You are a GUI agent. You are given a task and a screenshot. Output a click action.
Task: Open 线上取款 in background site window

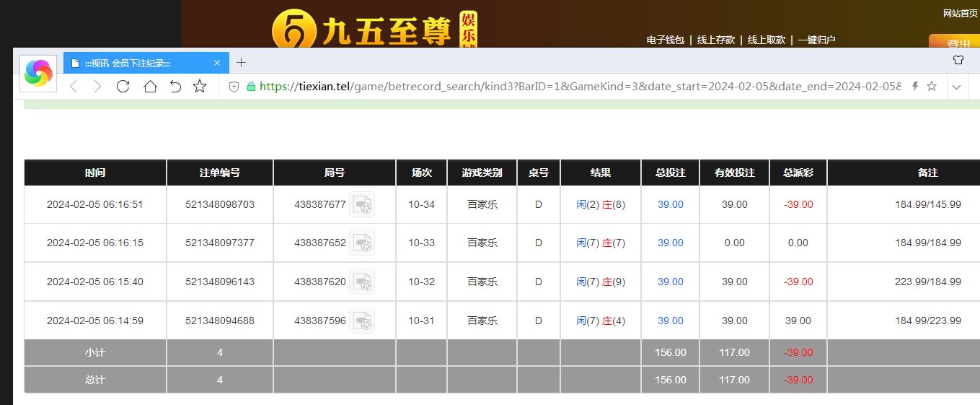767,40
